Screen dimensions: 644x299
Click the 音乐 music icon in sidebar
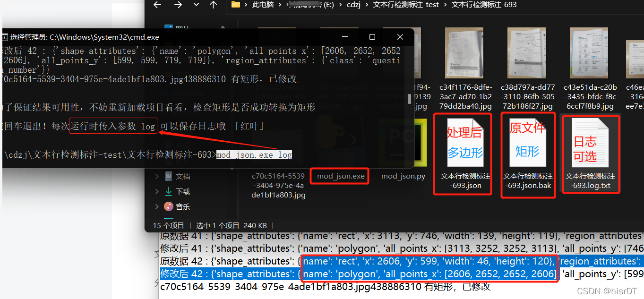pos(168,206)
